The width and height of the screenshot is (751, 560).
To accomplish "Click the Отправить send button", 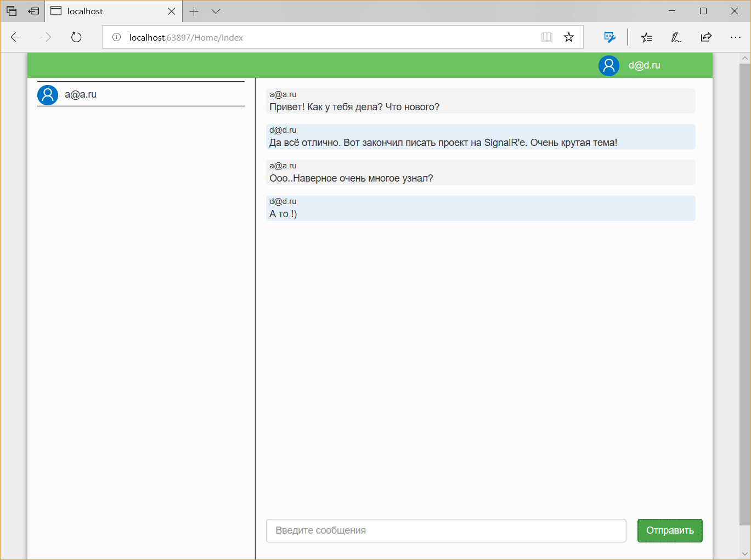I will [670, 530].
